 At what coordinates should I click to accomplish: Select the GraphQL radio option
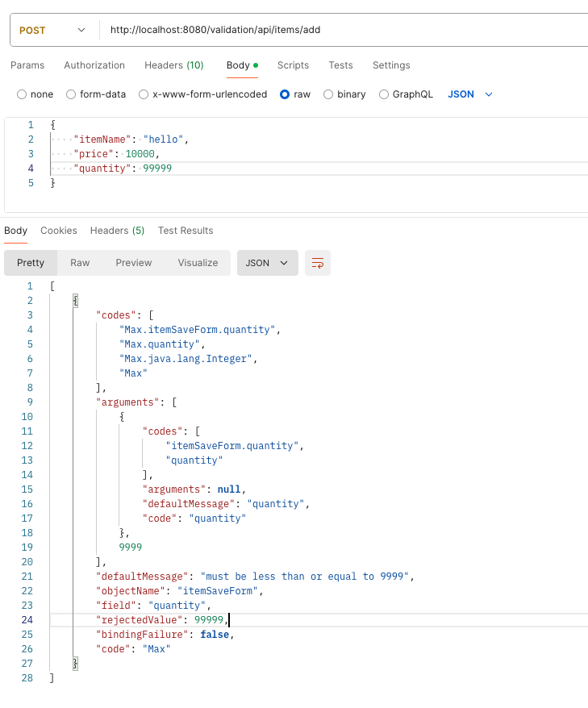(x=384, y=94)
